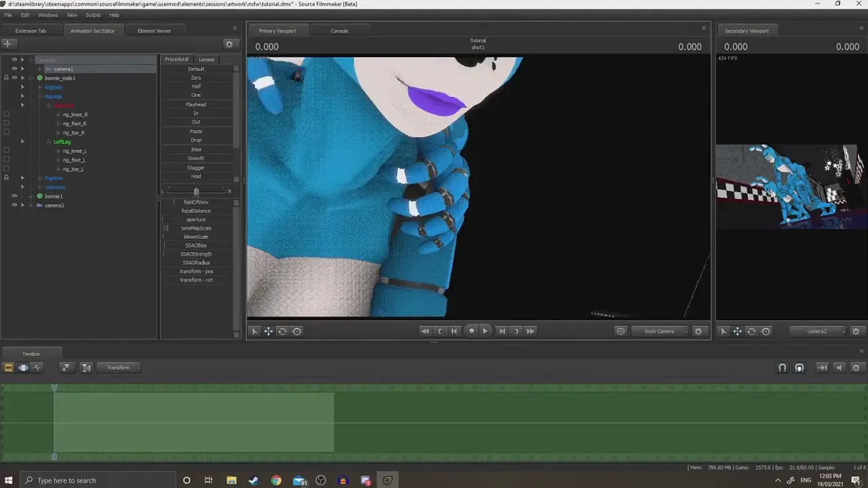The width and height of the screenshot is (868, 488).
Task: Open the Motion Editor icon in timeline toolbar
Action: (x=23, y=367)
